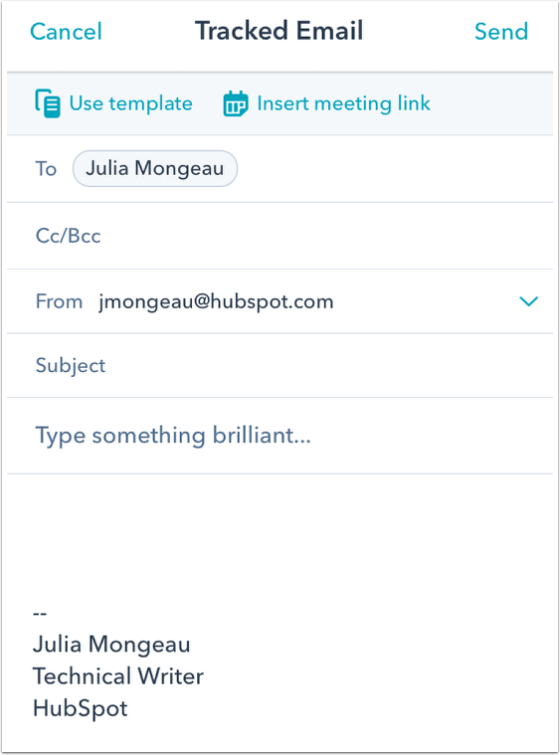Click the '--' signature separator line
This screenshot has width=560, height=755.
[x=40, y=614]
